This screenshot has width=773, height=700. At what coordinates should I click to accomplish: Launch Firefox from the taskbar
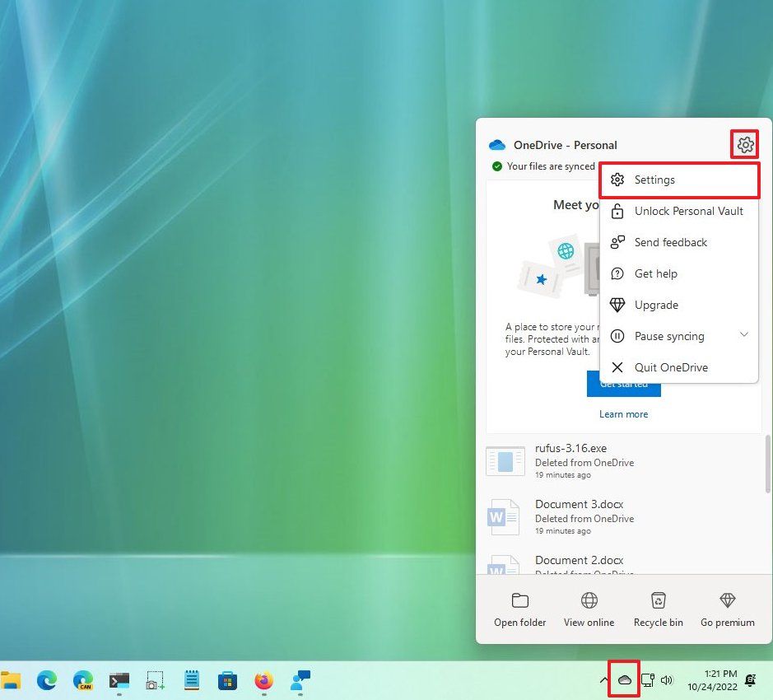263,681
